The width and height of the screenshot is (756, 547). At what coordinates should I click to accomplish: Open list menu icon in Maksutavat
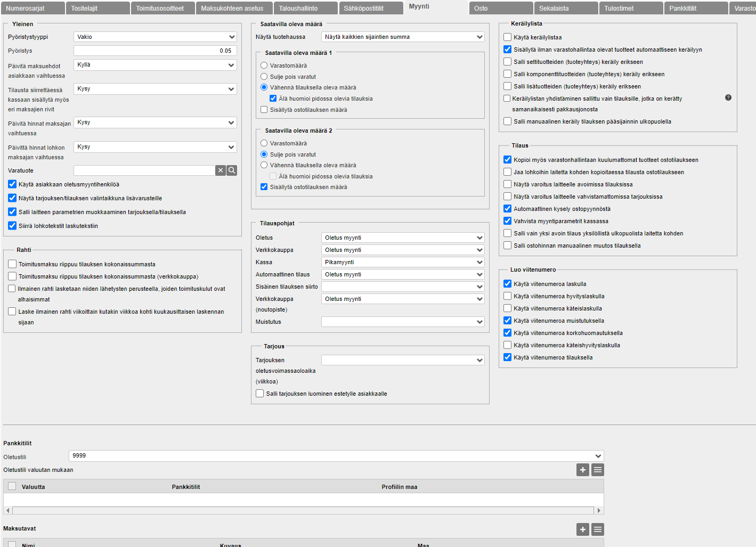tap(598, 529)
